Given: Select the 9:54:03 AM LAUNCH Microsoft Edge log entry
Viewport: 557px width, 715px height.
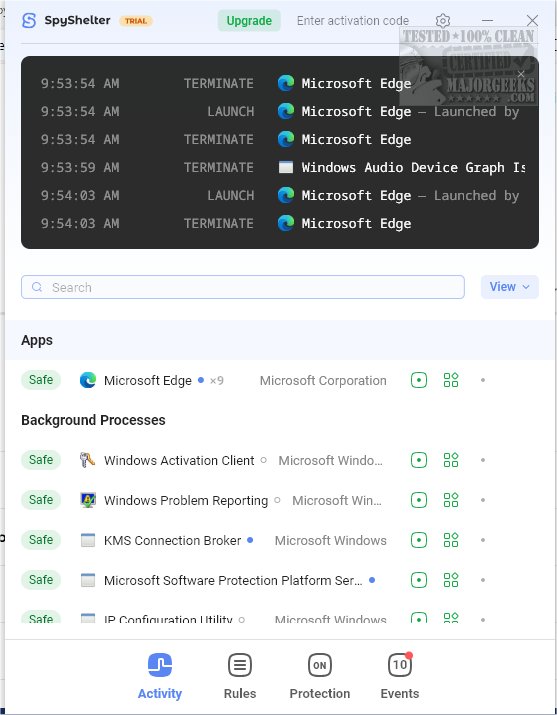Looking at the screenshot, I should click(280, 196).
